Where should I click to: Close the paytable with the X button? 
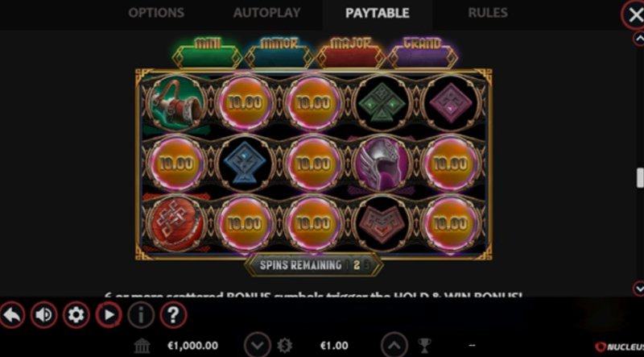tap(634, 15)
